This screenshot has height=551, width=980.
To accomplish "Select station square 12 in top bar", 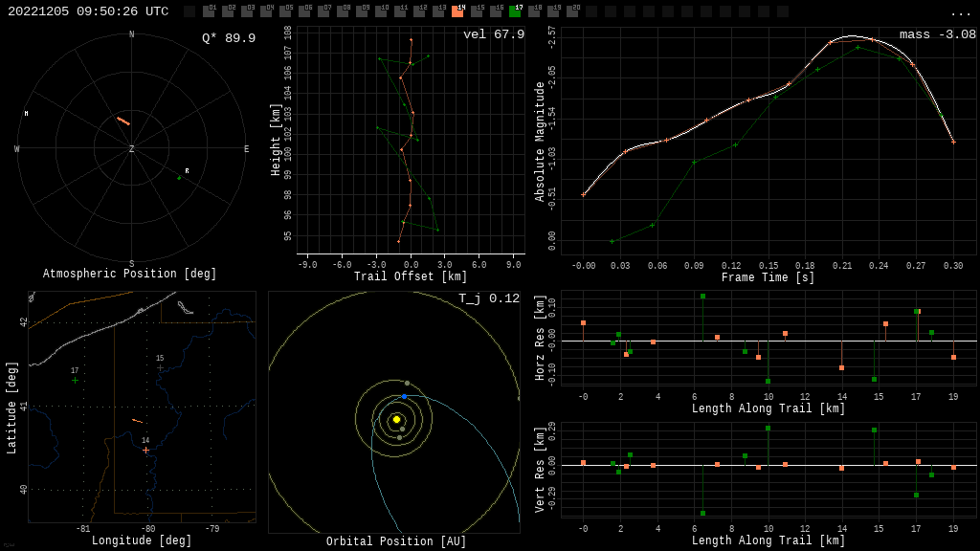I will [419, 11].
